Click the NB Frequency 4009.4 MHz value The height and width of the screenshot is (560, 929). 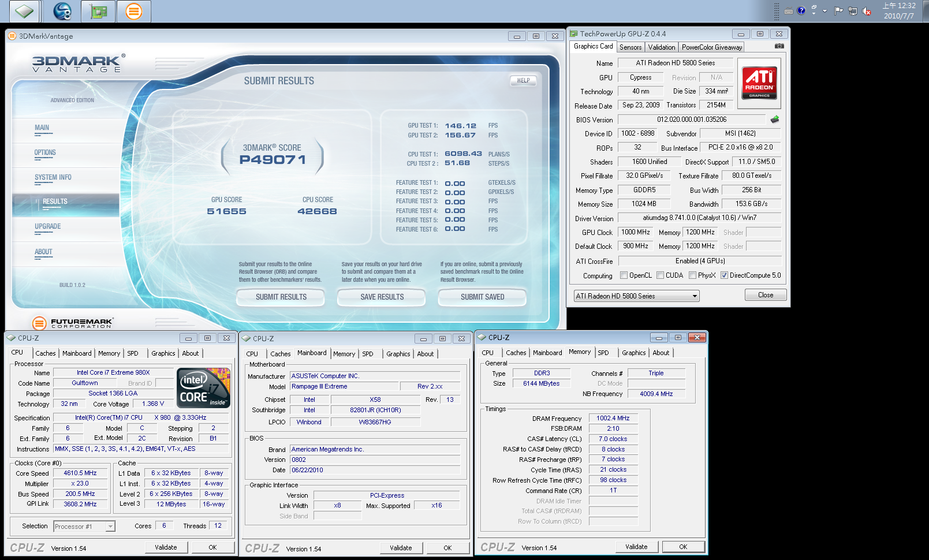pos(656,394)
